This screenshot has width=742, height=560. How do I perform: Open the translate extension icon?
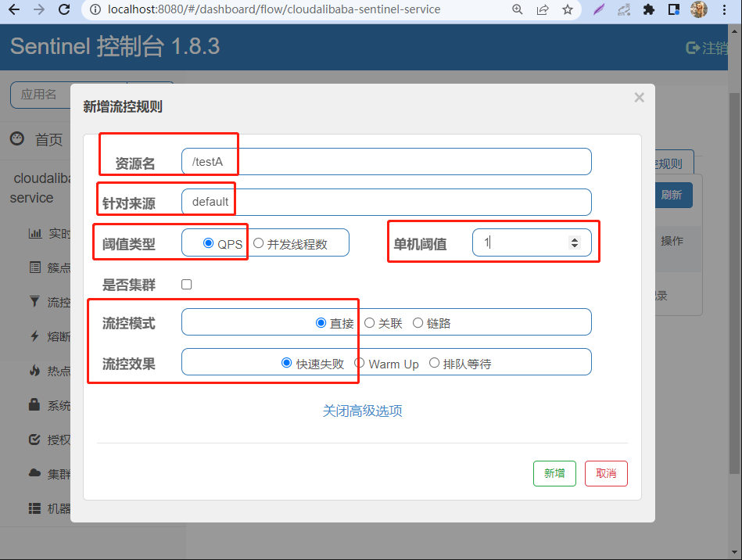click(624, 9)
